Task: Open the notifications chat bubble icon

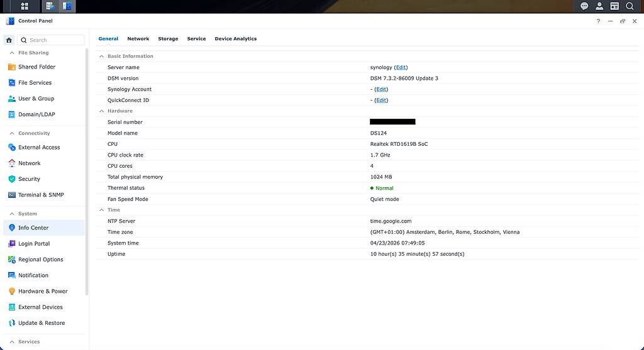Action: [584, 6]
